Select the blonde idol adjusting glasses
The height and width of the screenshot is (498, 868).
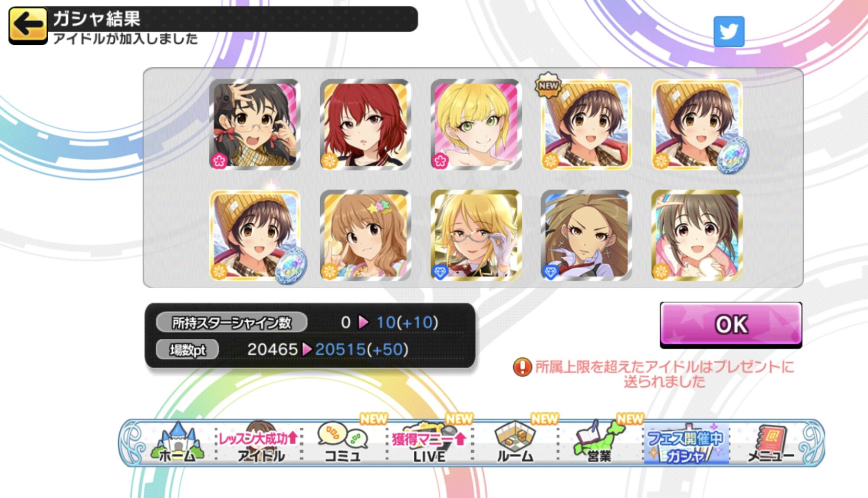(476, 235)
